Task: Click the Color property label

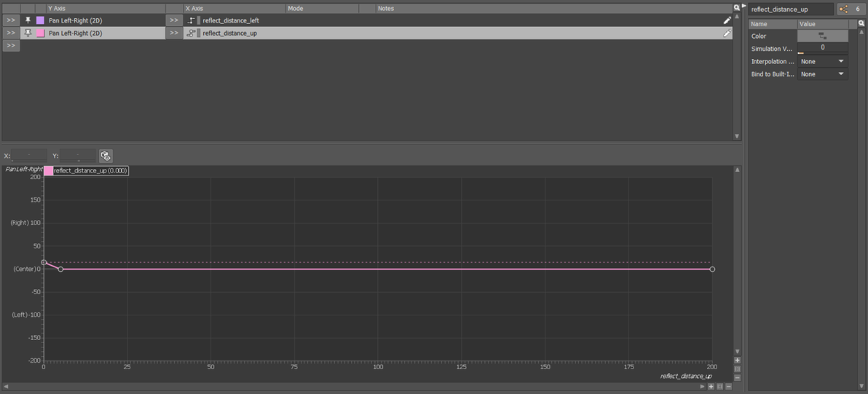Action: pos(758,36)
